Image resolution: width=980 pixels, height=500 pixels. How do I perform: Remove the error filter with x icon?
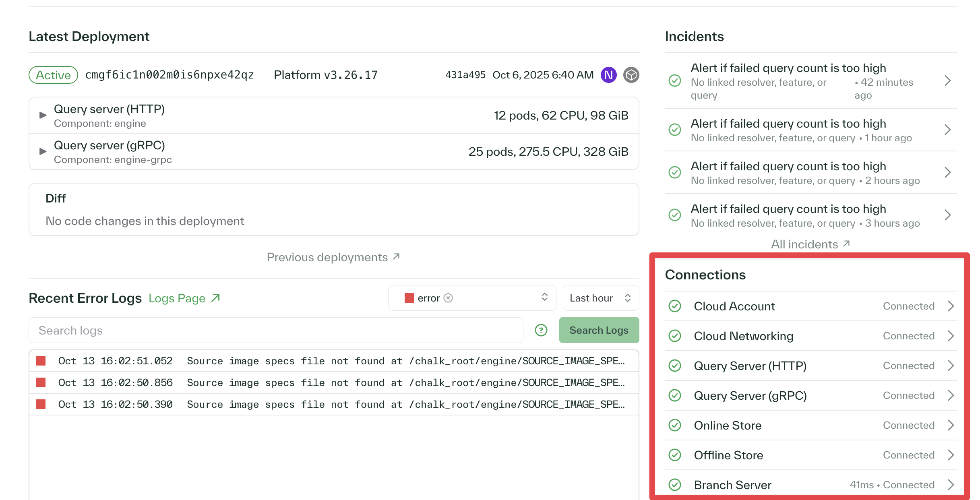coord(448,298)
